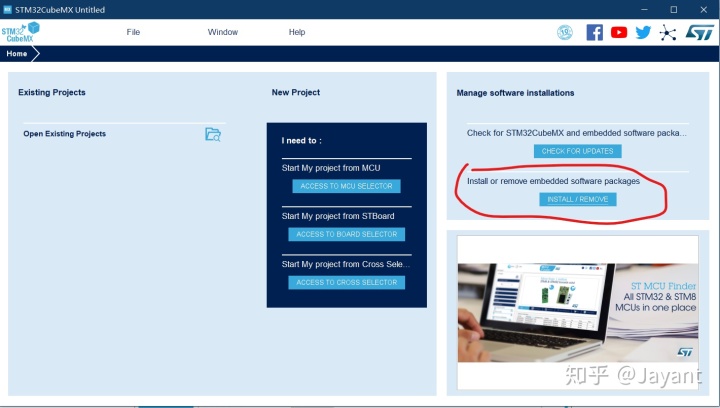Screen dimensions: 720x408
Task: Open the Window menu
Action: tap(223, 32)
